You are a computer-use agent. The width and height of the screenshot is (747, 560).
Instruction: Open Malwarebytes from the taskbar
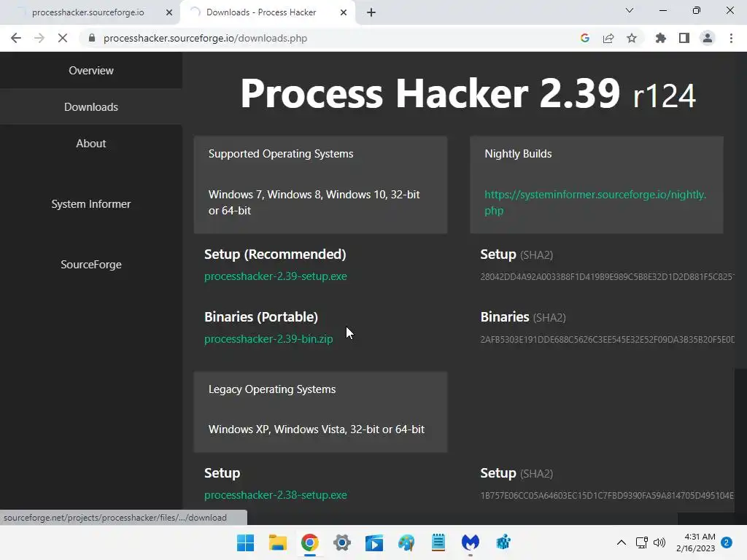[471, 542]
